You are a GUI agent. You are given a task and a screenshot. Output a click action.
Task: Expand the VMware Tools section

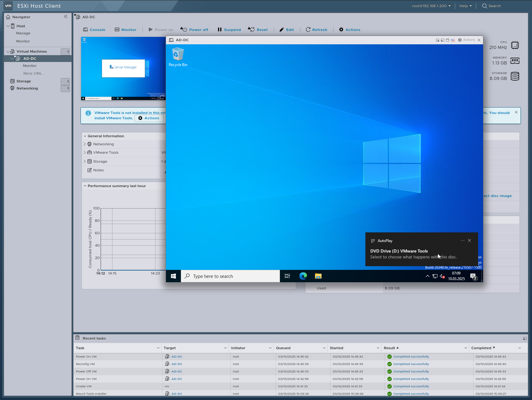click(x=85, y=152)
